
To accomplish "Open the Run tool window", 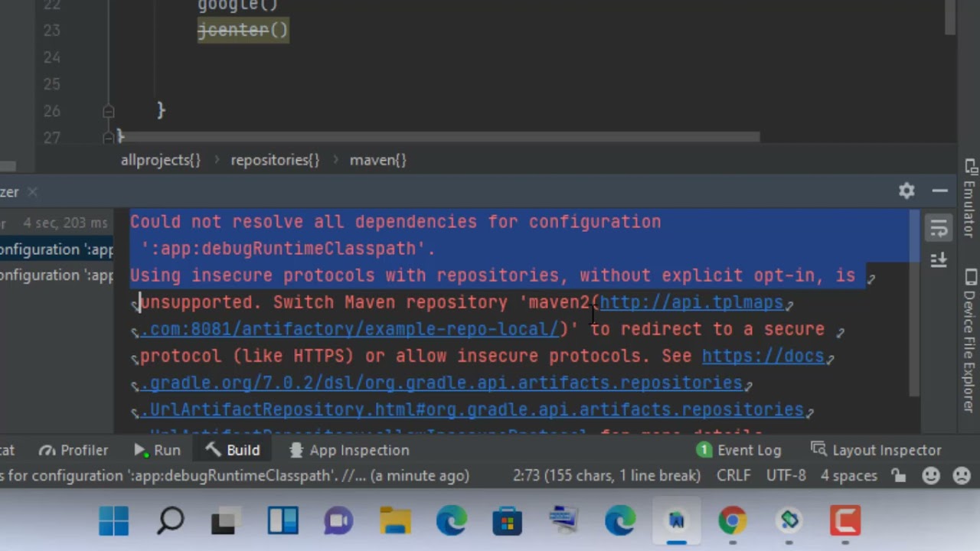I will tap(157, 450).
